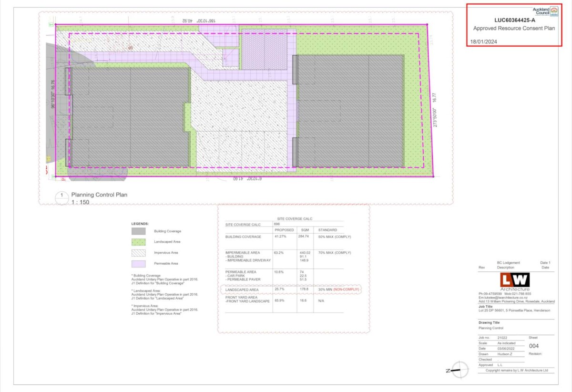572x392 pixels.
Task: Click the 50% MAX (COMPLY) standard cell
Action: (x=334, y=237)
